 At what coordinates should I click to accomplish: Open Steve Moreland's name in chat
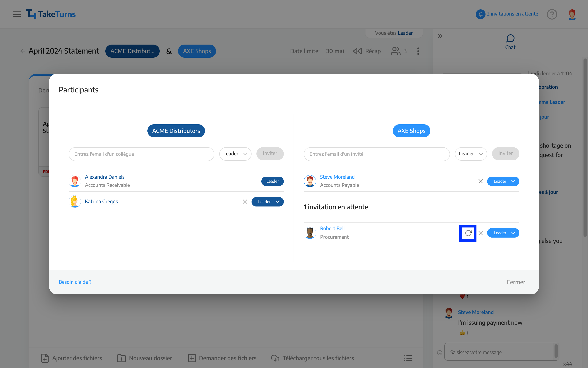[x=476, y=312]
